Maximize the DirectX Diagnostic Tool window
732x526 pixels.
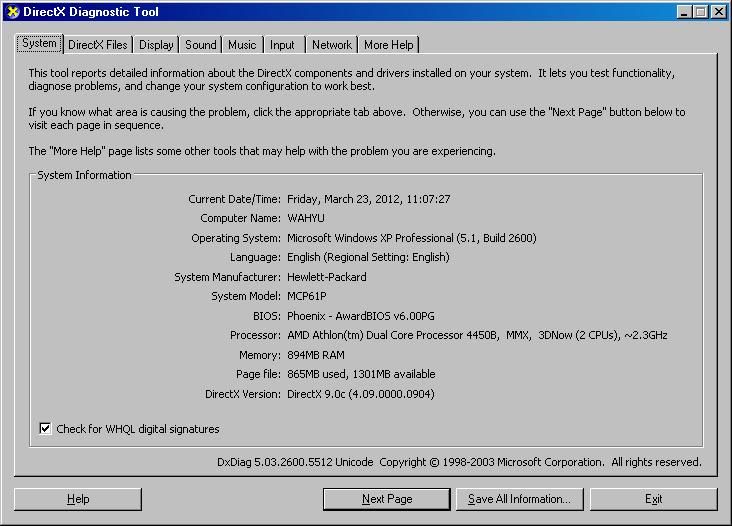point(700,12)
